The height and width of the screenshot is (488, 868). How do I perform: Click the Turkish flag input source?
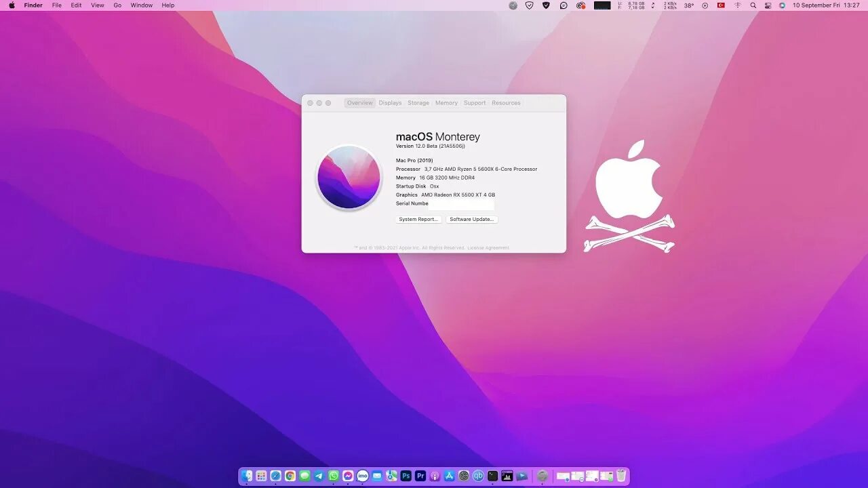[722, 5]
